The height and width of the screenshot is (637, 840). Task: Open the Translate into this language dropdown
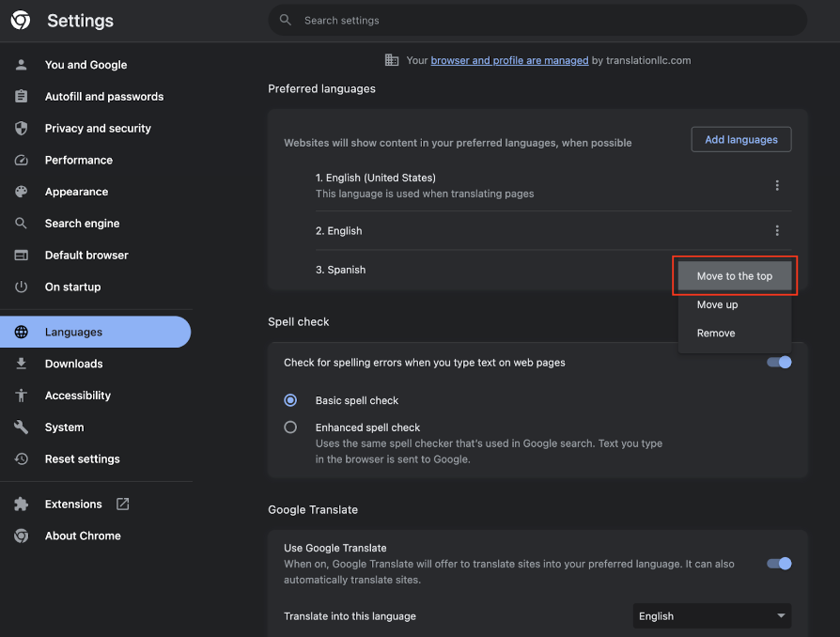coord(711,616)
